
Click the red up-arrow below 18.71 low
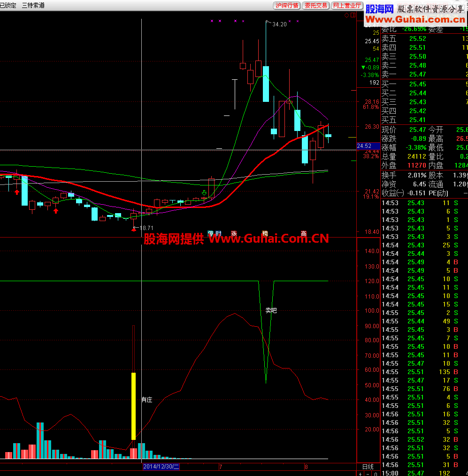[133, 230]
